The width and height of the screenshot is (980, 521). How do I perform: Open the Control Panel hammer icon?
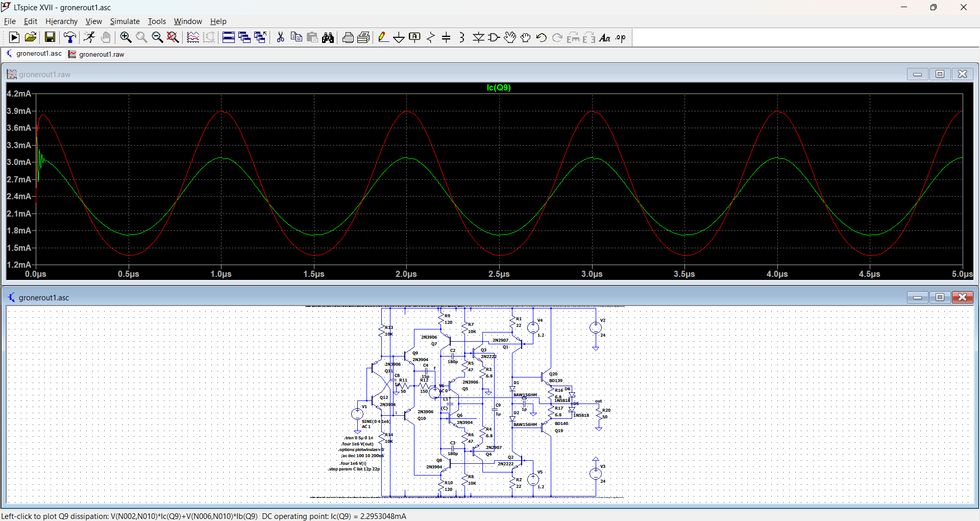[x=70, y=37]
